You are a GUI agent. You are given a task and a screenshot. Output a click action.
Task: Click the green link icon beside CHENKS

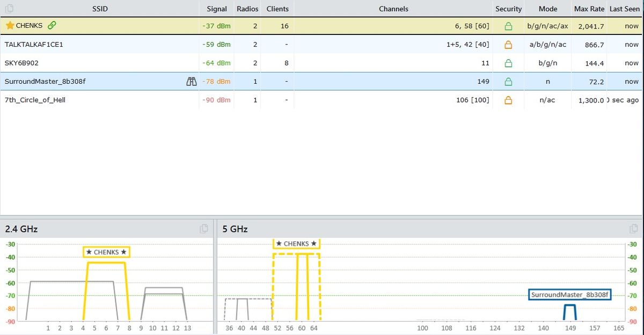[52, 25]
